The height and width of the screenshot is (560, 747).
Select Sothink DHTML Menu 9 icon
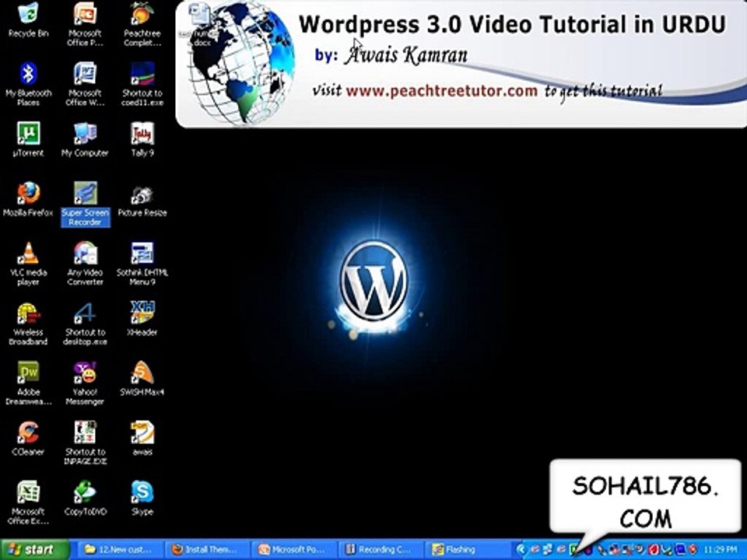tap(142, 264)
